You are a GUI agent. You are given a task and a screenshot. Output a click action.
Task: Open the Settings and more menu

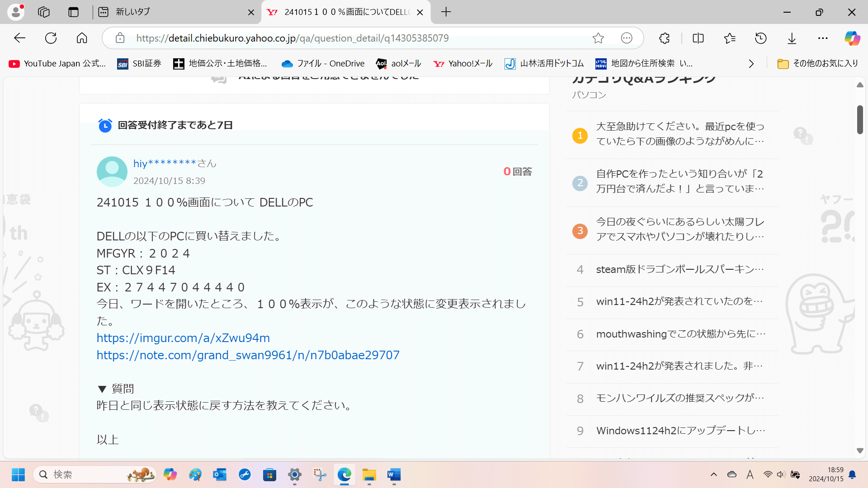tap(823, 38)
